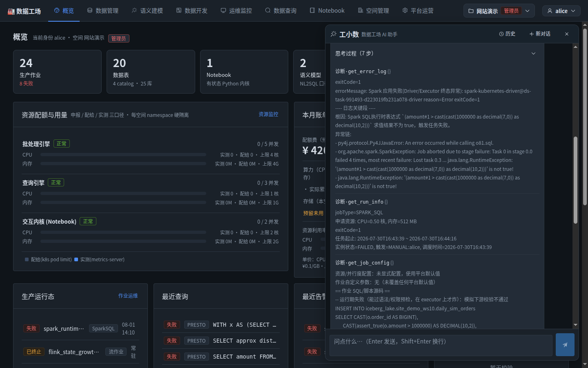Click 正常 badge next to 交互内核 (Notebook)

click(x=88, y=222)
